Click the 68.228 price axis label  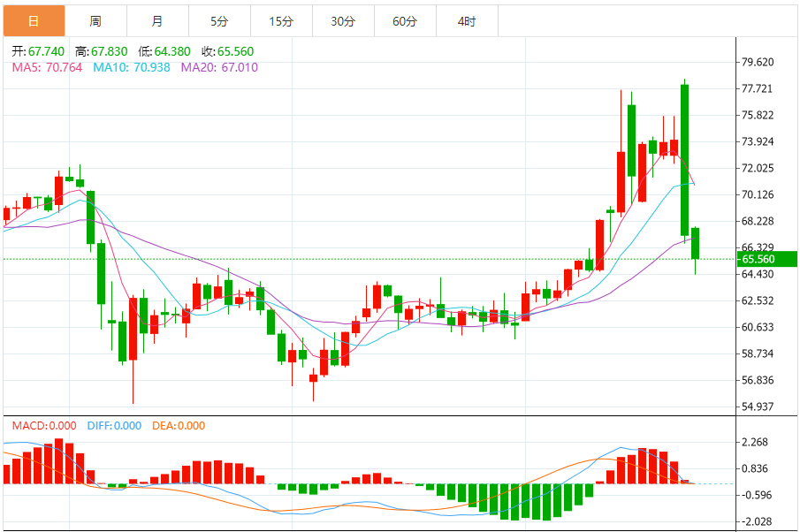(758, 221)
